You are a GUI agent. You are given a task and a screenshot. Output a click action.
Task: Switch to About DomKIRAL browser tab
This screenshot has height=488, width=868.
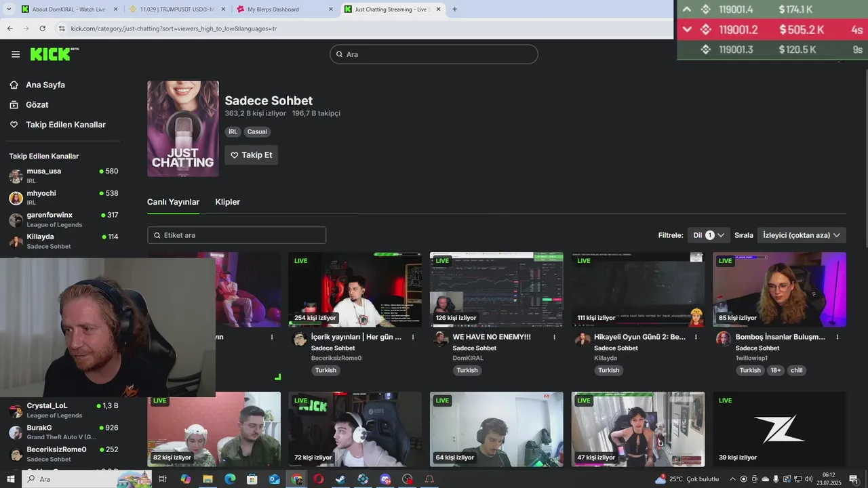point(70,9)
